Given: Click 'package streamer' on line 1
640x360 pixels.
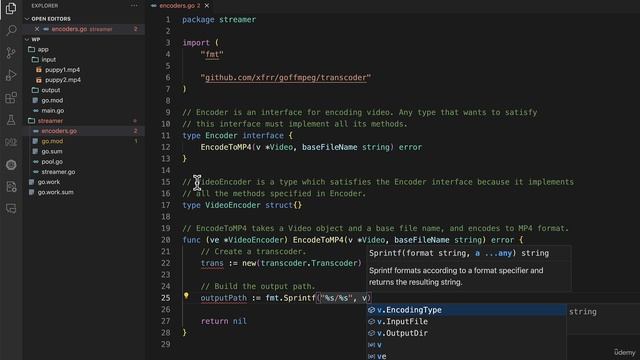Looking at the screenshot, I should click(x=219, y=20).
